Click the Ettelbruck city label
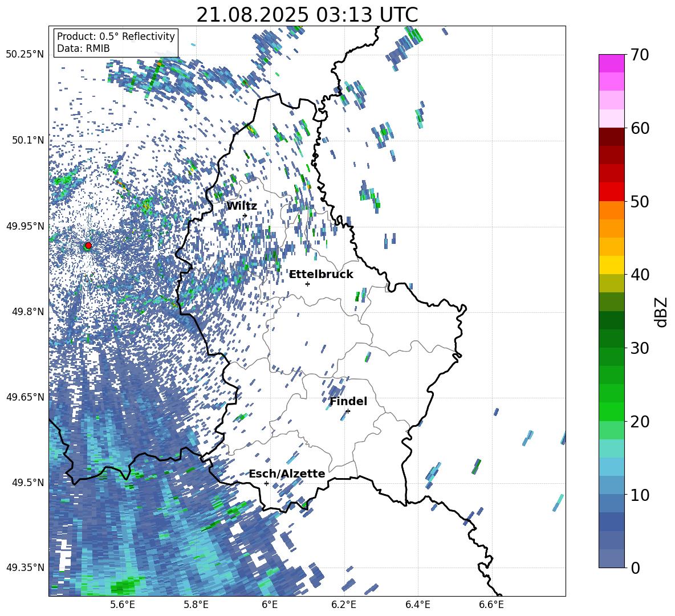675x616 pixels. [321, 275]
